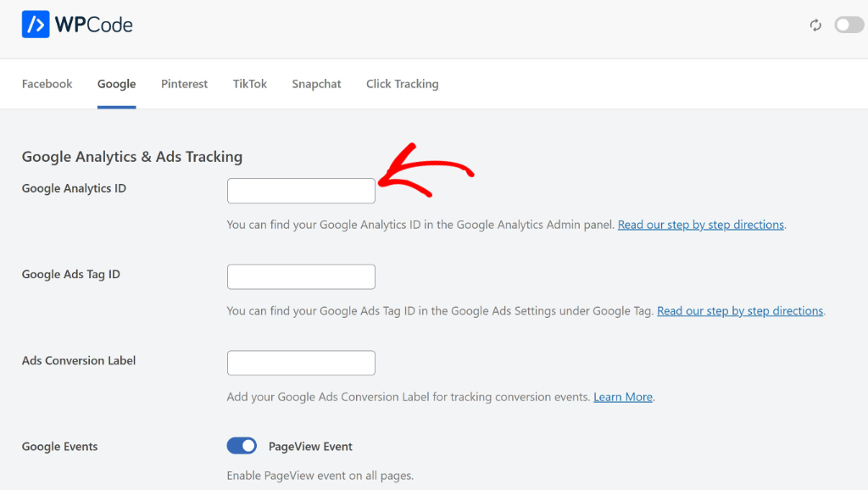The width and height of the screenshot is (868, 490).
Task: Select the Google tab
Action: pyautogui.click(x=117, y=84)
